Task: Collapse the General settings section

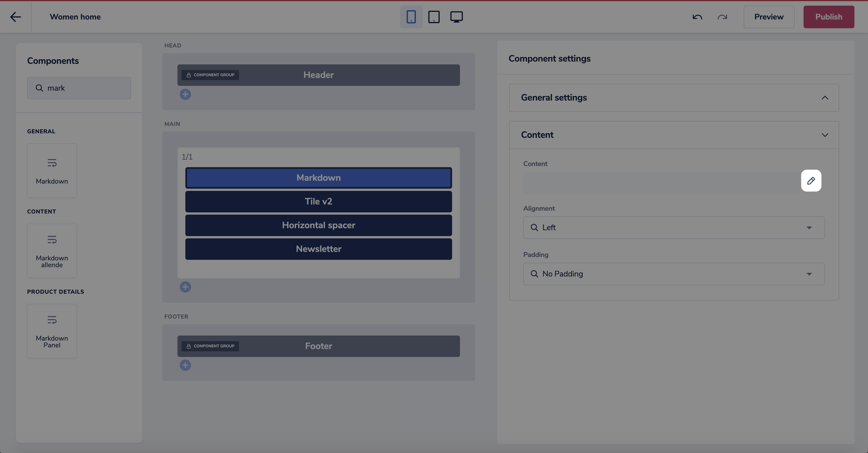Action: (x=824, y=98)
